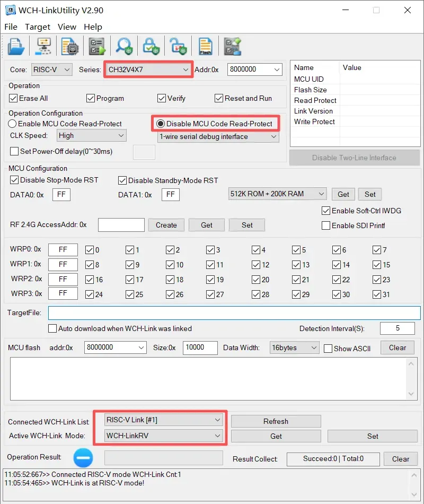
Task: Open the 512K ROM + 200K RAM dropdown
Action: point(278,194)
